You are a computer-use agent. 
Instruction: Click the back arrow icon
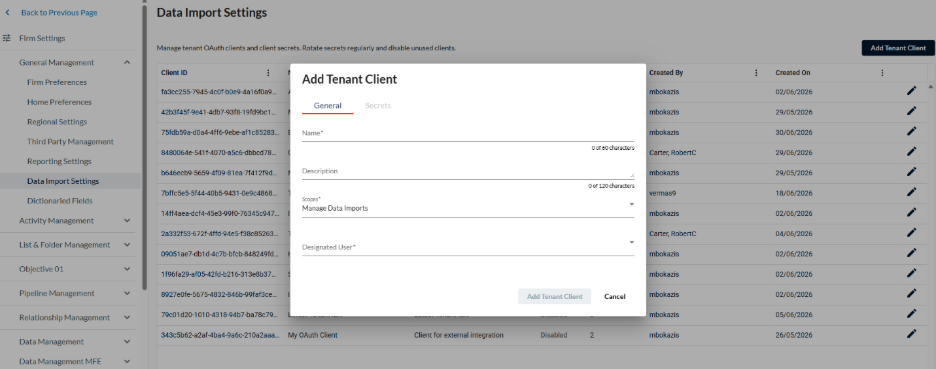click(x=7, y=12)
